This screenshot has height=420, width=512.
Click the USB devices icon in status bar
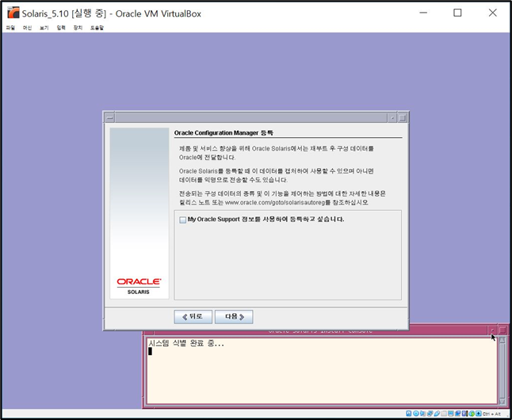point(437,414)
